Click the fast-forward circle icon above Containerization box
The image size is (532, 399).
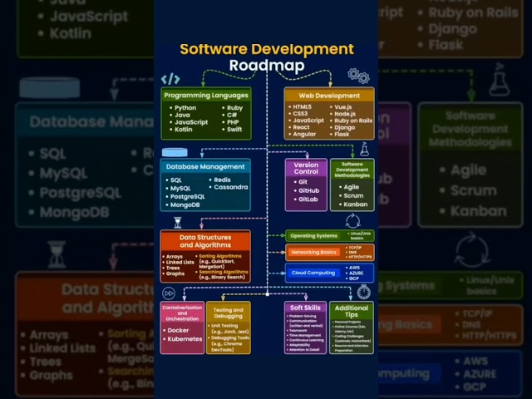tap(169, 293)
